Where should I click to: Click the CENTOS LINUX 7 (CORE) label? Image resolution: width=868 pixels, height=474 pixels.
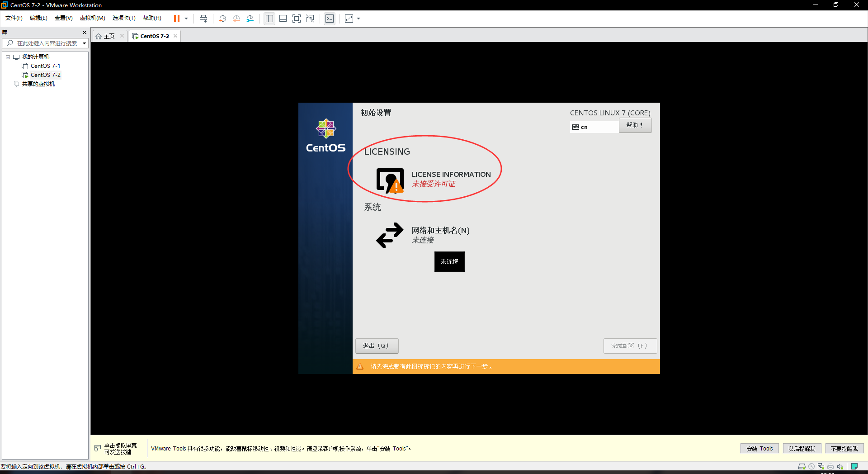point(610,113)
